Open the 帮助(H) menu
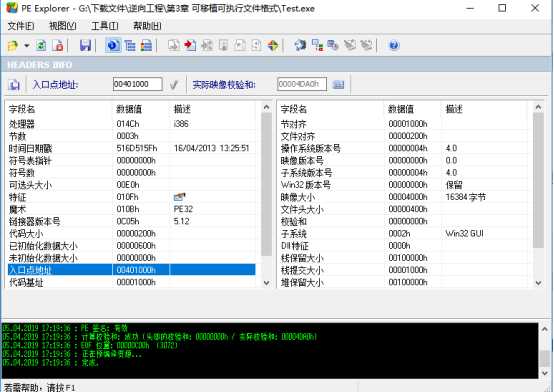 pos(147,26)
